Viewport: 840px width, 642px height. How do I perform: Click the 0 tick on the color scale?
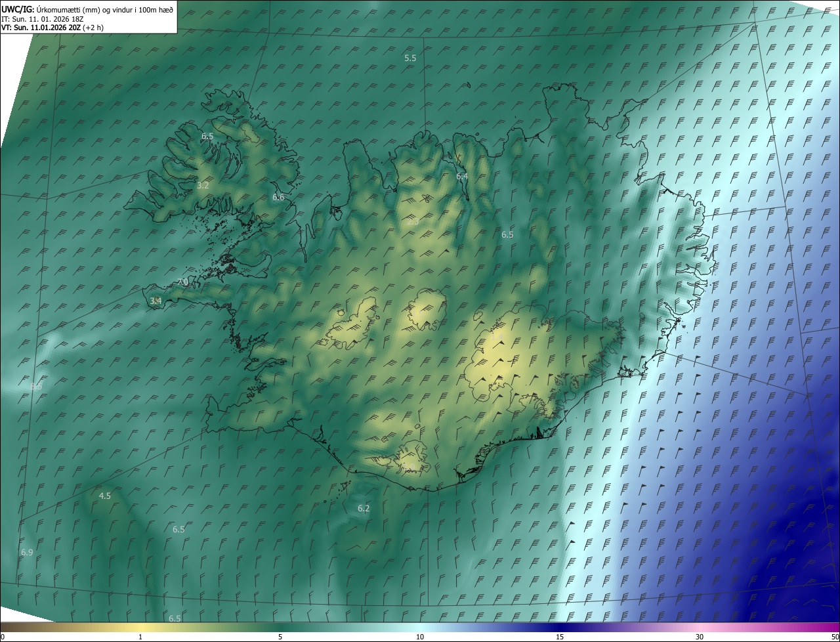(x=3, y=637)
